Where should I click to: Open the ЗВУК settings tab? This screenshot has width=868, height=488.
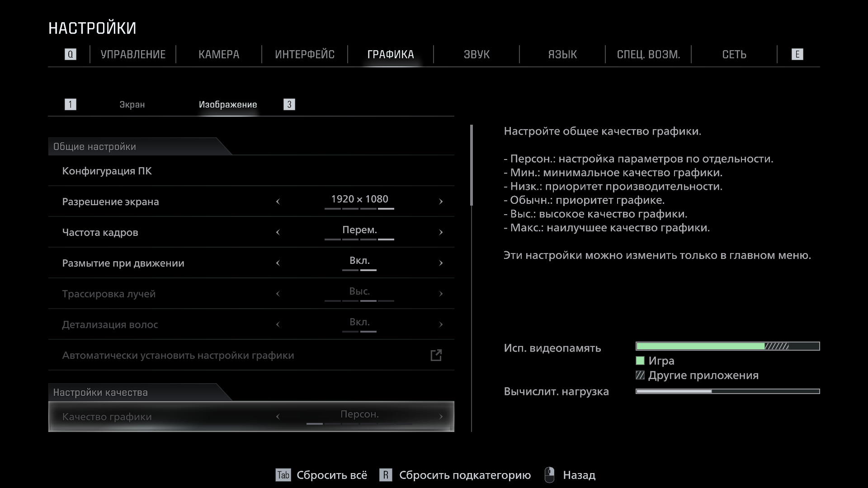tap(476, 54)
